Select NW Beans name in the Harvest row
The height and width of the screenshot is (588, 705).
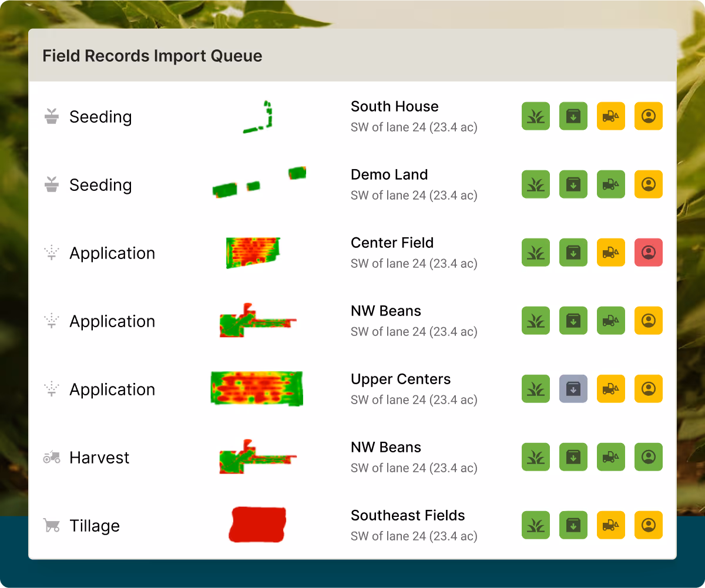click(386, 447)
